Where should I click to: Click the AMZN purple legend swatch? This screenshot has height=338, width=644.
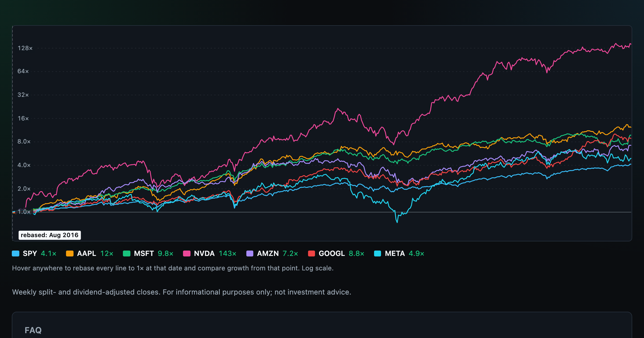pyautogui.click(x=250, y=253)
